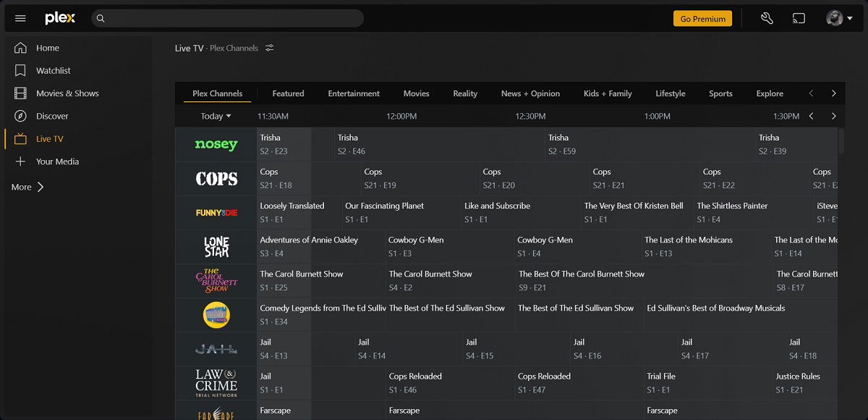868x420 pixels.
Task: Click the search input field
Action: [x=227, y=18]
